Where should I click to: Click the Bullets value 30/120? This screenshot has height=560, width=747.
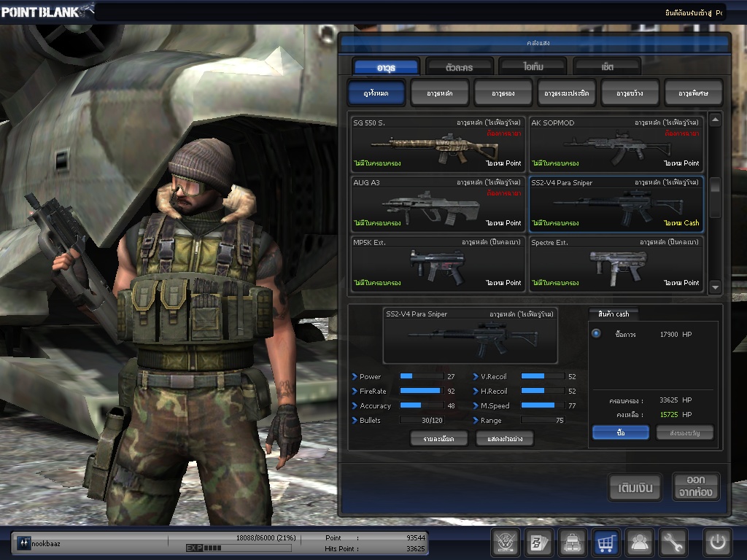pyautogui.click(x=432, y=421)
